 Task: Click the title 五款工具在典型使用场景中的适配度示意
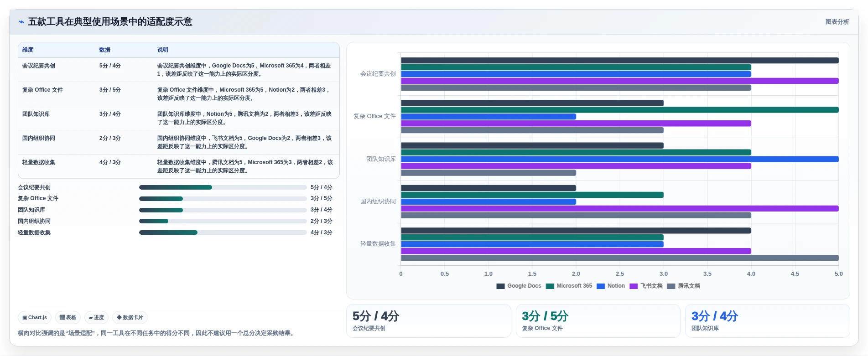pos(110,22)
